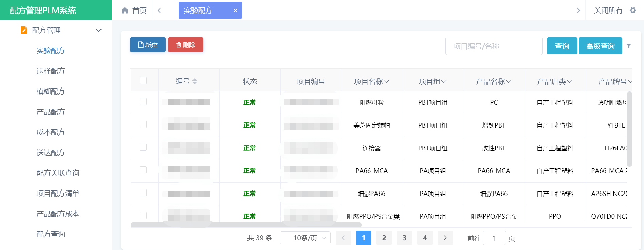
Task: Open 配方关联查询 in the sidebar
Action: pos(58,173)
